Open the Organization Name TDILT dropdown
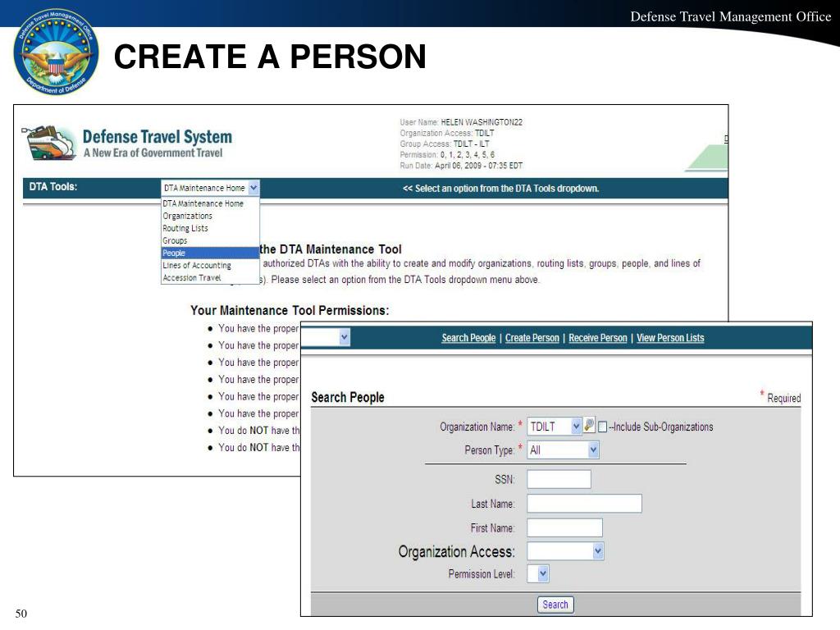Viewport: 840px width, 630px height. click(x=555, y=427)
